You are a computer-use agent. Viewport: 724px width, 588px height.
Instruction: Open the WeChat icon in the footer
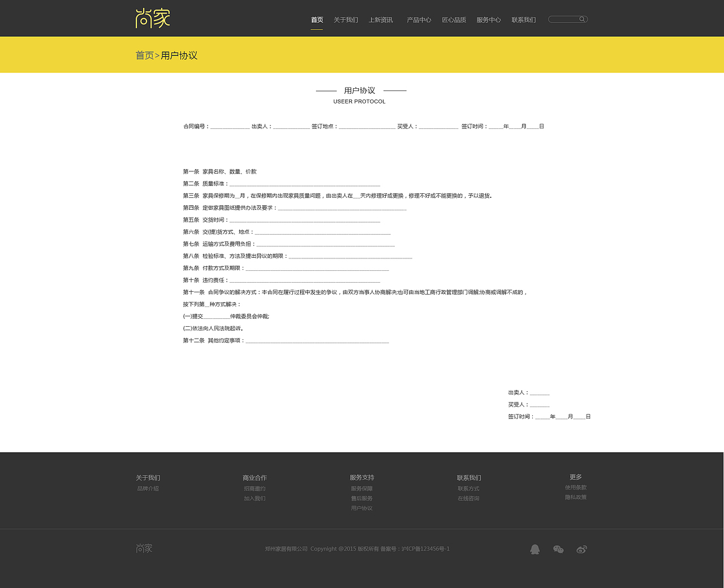[558, 550]
